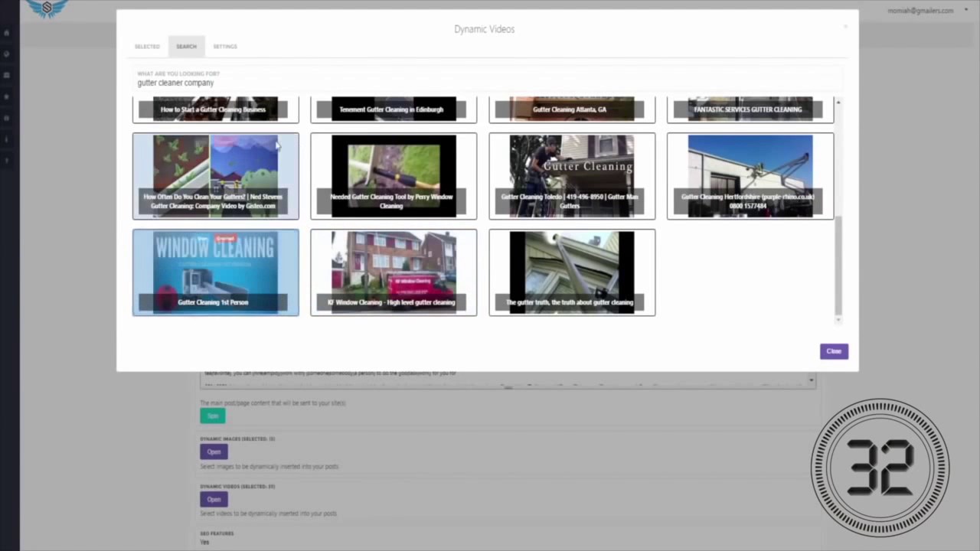
Task: Click the video list scroll-down arrow
Action: 838,319
